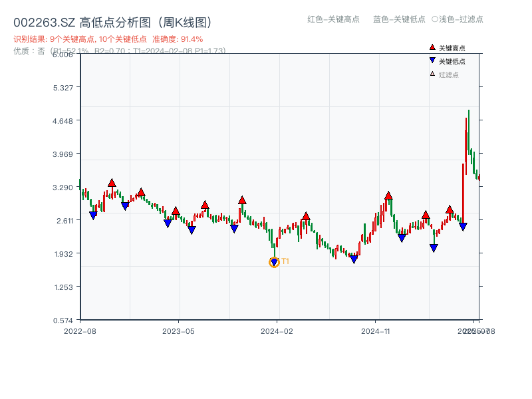Click the hollow triangle 过滤点 legend icon
Screen dimensions: 532x399
click(432, 74)
